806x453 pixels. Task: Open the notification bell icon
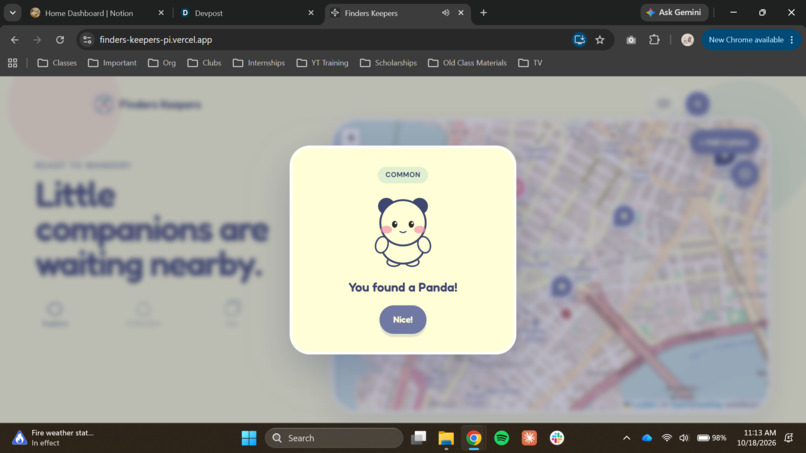[789, 438]
